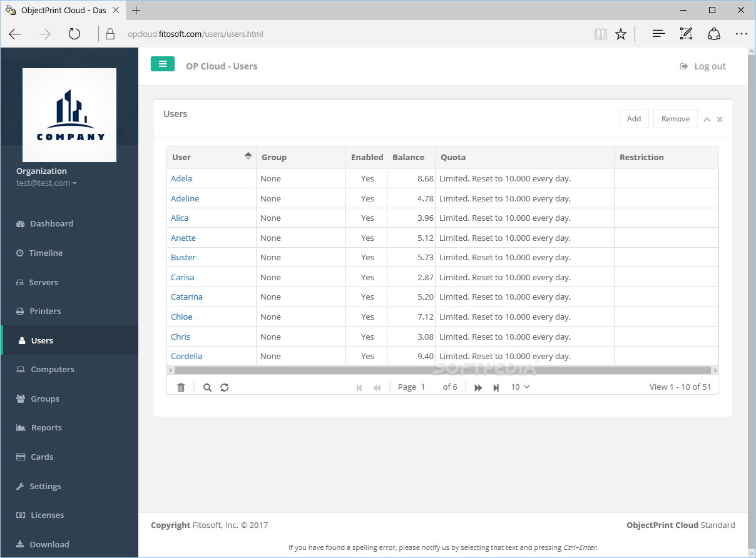Open user Chris
Screen dimensions: 756x558
(180, 337)
